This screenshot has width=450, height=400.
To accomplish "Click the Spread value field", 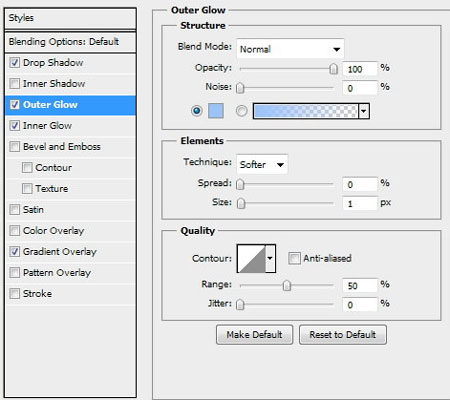I will (x=360, y=184).
